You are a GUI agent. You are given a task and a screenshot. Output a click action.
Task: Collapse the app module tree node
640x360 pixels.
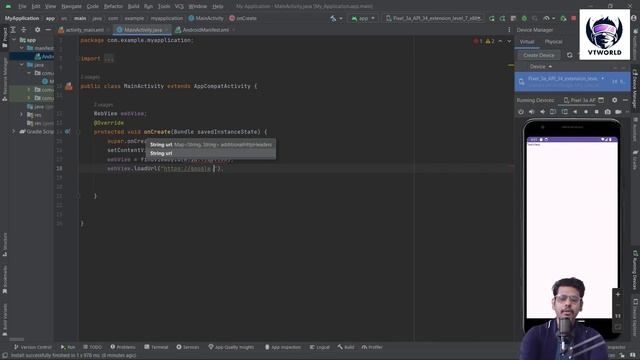(15, 40)
